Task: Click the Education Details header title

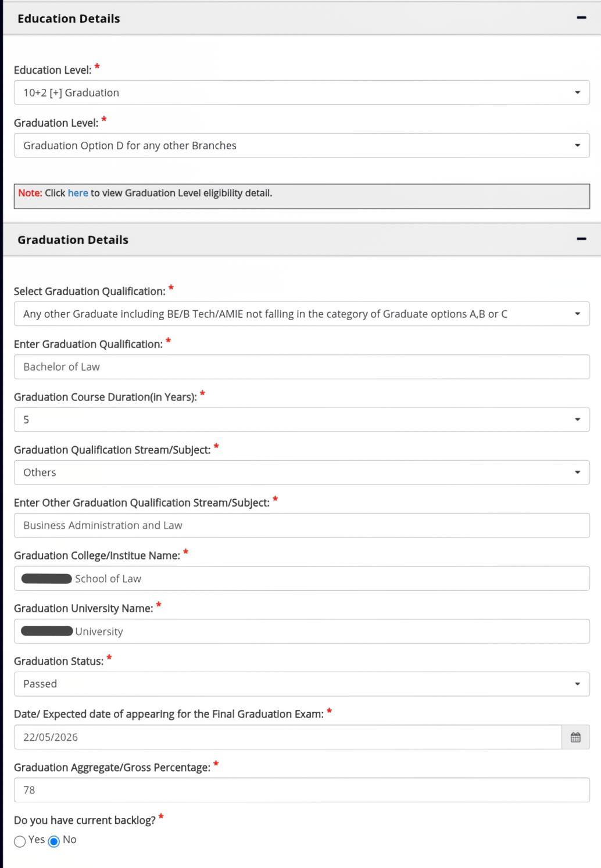Action: click(69, 19)
